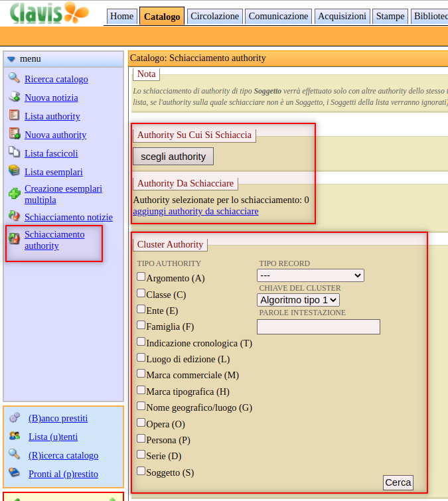Open the Tipo Record dropdown
Image resolution: width=448 pixels, height=501 pixels.
(311, 275)
